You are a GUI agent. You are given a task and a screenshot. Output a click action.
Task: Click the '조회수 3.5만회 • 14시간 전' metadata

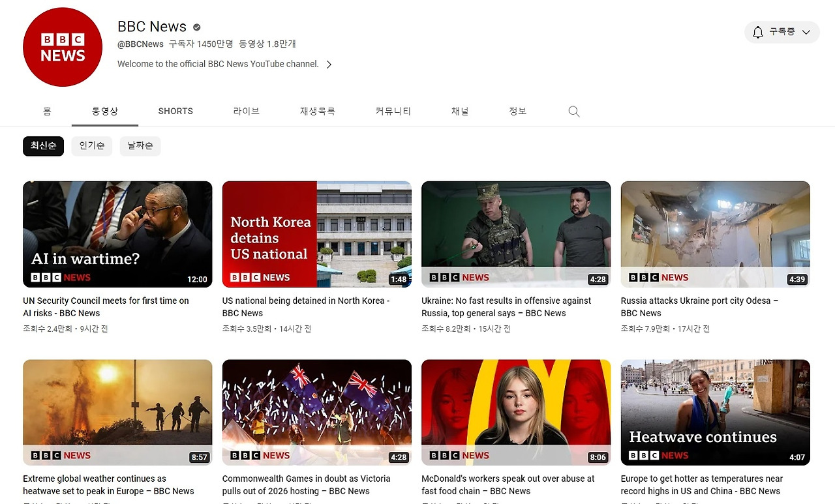[267, 329]
